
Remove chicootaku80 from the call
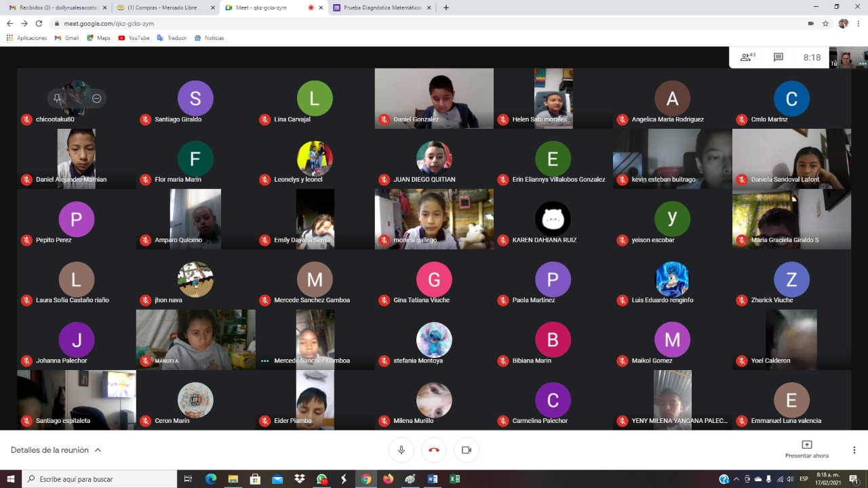pyautogui.click(x=96, y=98)
